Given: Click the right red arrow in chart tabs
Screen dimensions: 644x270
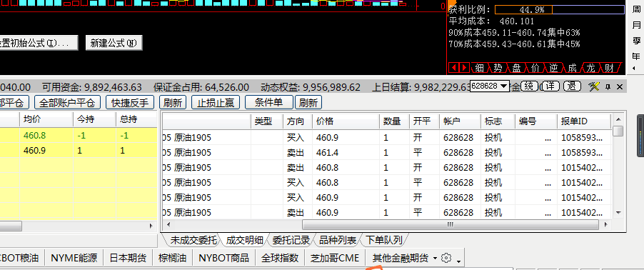Looking at the screenshot, I should (464, 67).
